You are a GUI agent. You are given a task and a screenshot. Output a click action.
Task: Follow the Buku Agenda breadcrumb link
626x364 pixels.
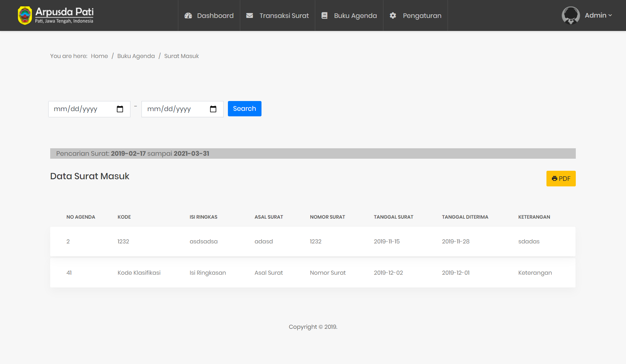(136, 56)
